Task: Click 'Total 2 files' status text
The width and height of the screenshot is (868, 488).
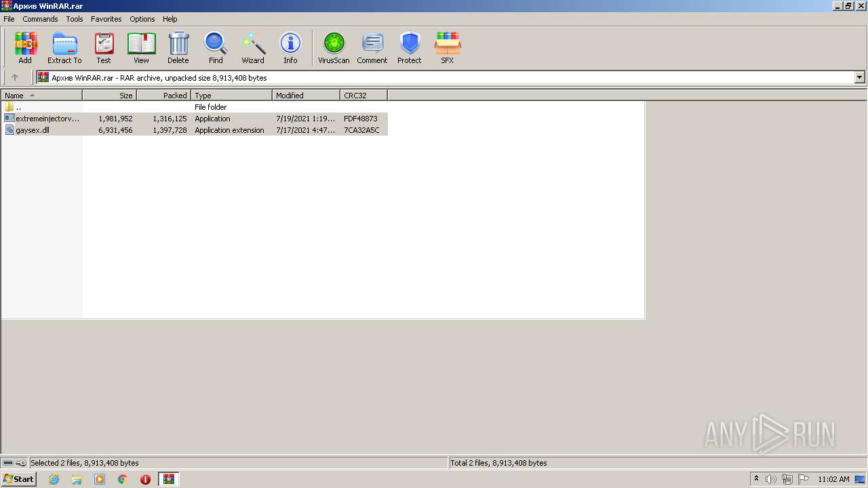Action: pos(499,463)
